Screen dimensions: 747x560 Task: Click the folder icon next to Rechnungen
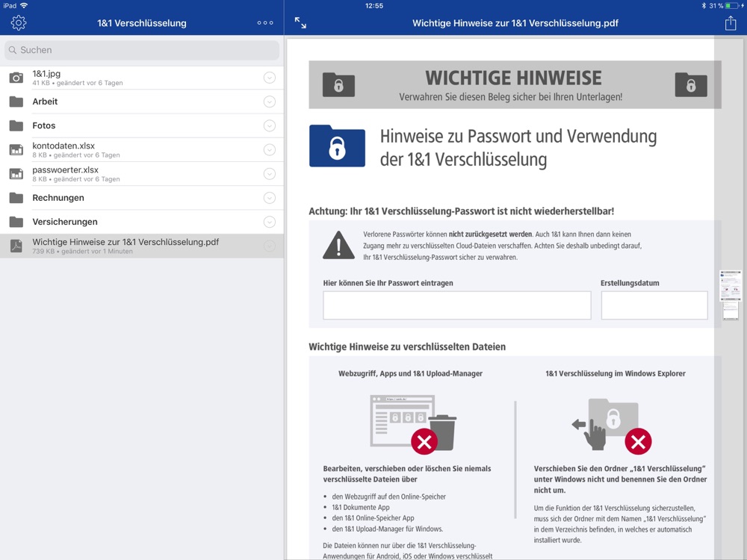point(16,198)
